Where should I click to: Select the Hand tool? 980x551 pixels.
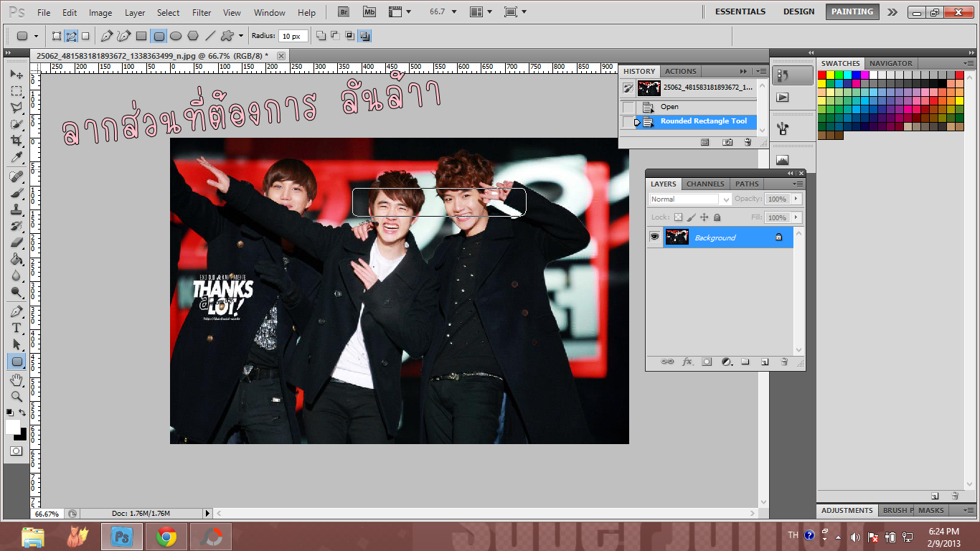pyautogui.click(x=16, y=379)
